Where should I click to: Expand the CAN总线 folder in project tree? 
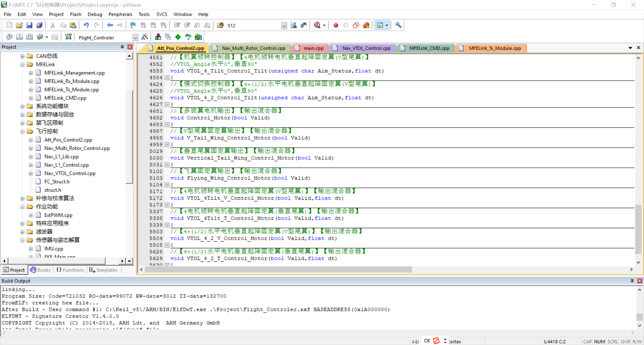tap(22, 56)
